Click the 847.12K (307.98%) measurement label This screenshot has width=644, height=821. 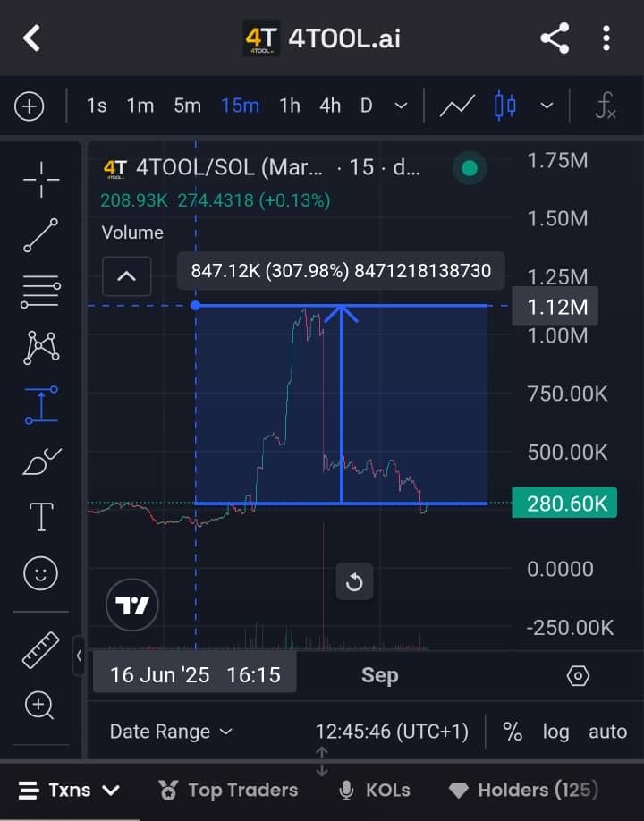tap(341, 271)
